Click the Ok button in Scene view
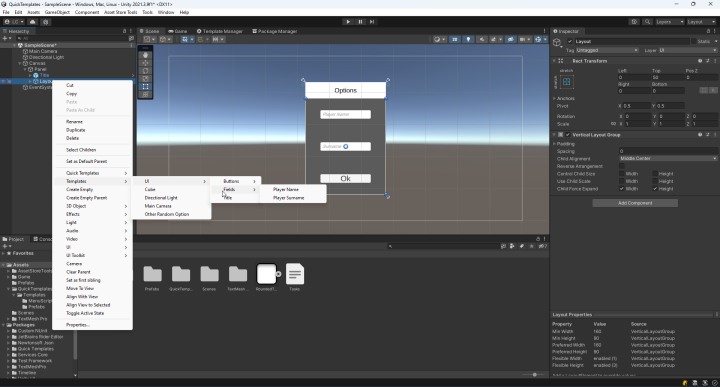 (x=345, y=179)
